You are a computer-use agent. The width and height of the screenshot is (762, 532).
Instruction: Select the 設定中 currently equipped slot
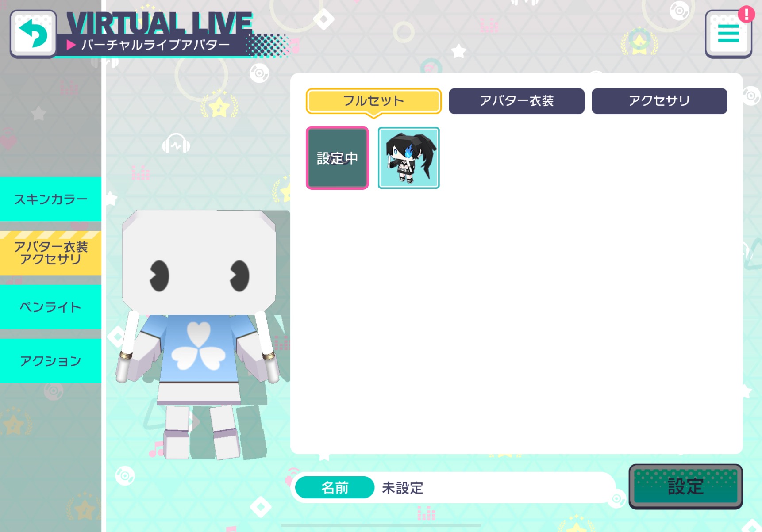tap(337, 158)
